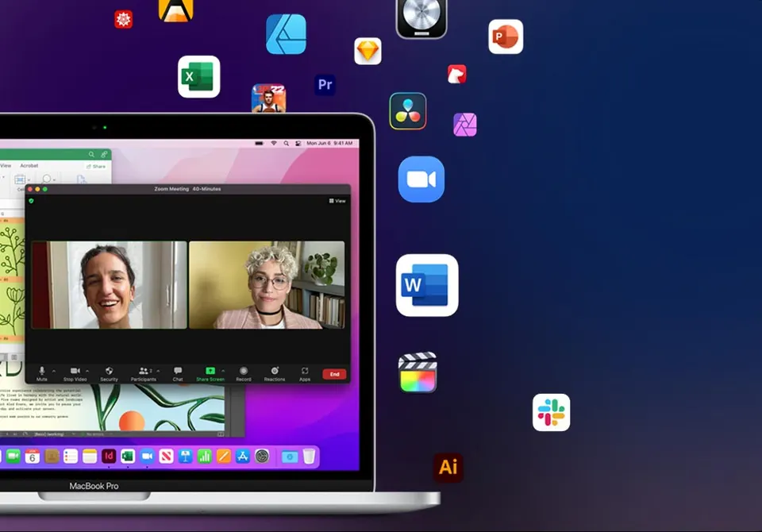Image resolution: width=762 pixels, height=532 pixels.
Task: Open News from the Dock
Action: pos(166,456)
